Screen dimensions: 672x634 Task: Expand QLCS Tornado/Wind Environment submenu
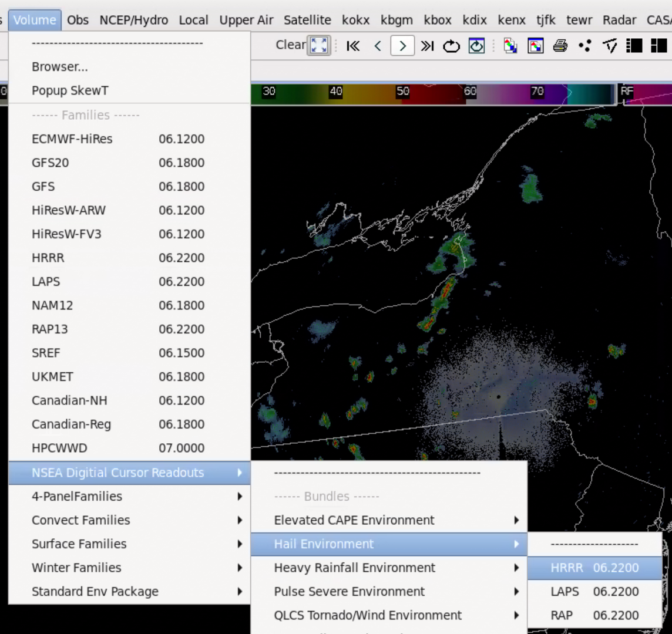tap(389, 615)
